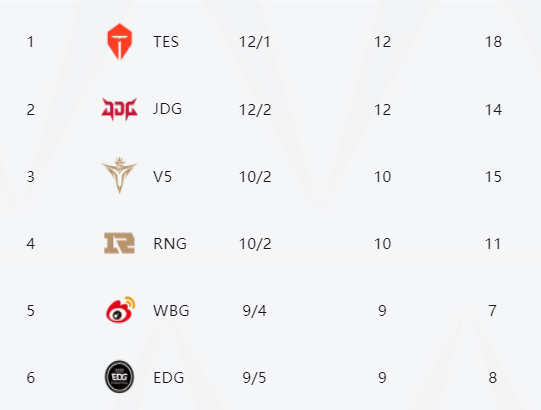Screen dimensions: 541x410
Task: Click JDG win/loss record 12/2
Action: 255,110
